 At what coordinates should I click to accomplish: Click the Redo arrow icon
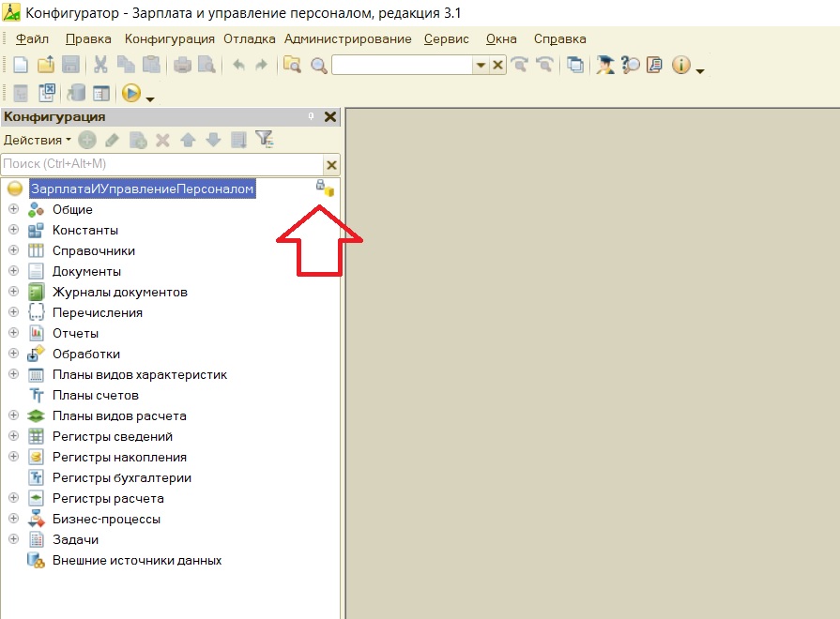261,66
